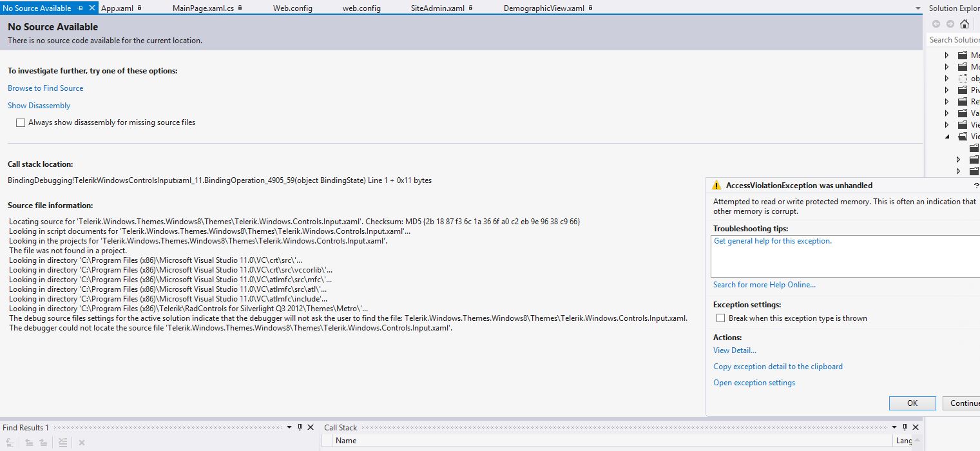Check Break when this exception type is thrown
The height and width of the screenshot is (451, 980).
click(721, 318)
